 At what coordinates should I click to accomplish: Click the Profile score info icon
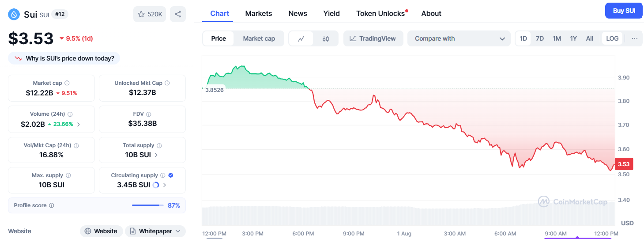coord(52,205)
